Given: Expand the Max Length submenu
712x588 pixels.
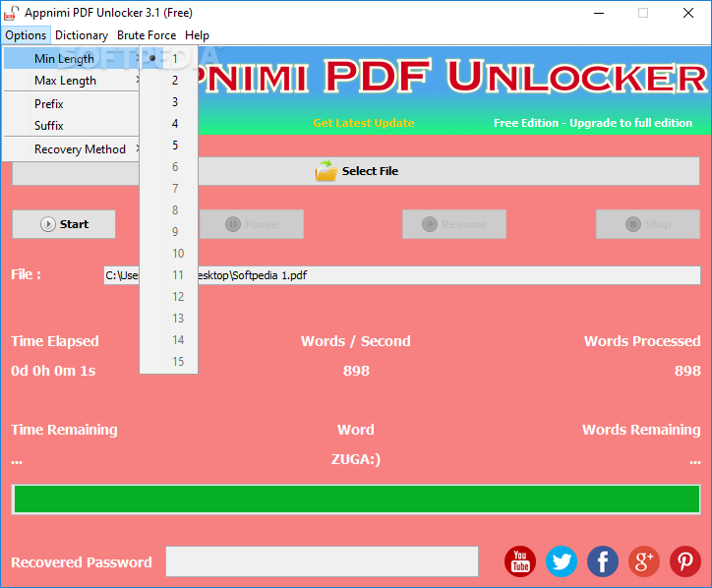Looking at the screenshot, I should [71, 81].
